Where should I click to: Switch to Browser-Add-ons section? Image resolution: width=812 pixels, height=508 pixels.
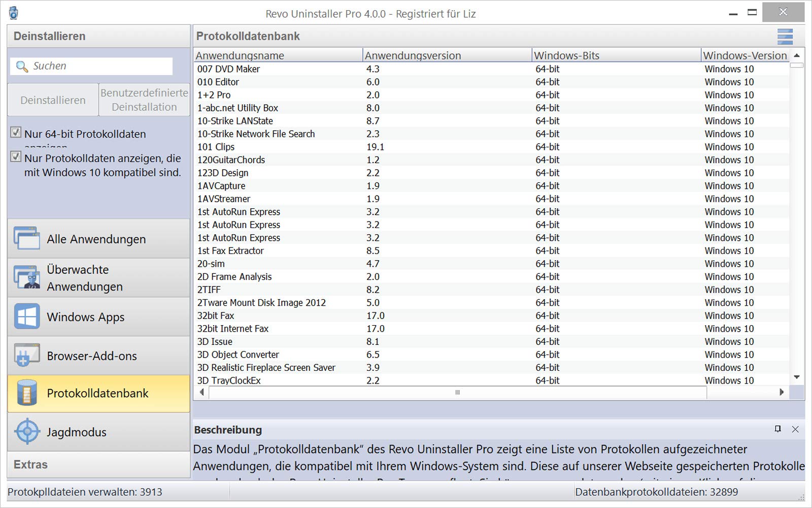tap(98, 356)
